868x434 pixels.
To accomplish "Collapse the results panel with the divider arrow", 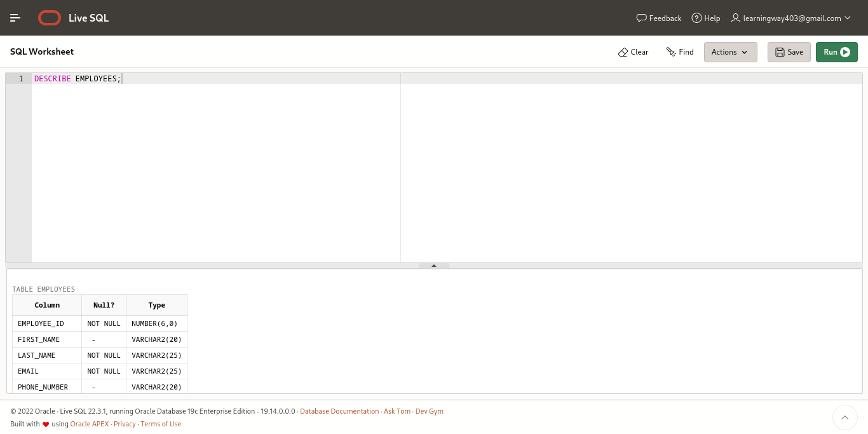I will [434, 265].
